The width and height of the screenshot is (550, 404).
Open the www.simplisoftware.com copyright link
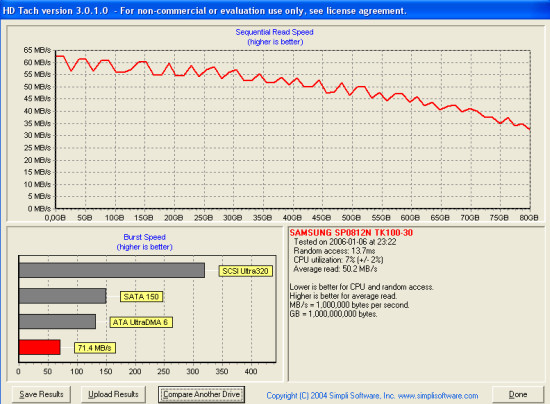(x=438, y=396)
